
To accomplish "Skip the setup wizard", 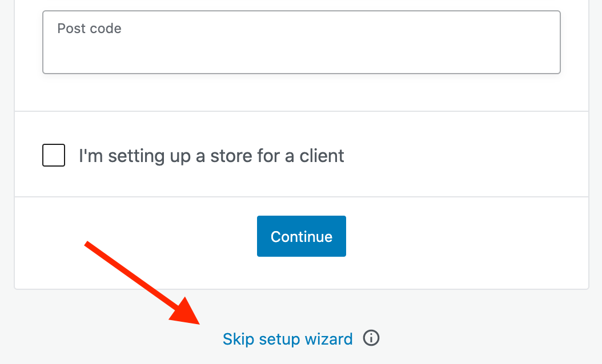I will pos(287,339).
